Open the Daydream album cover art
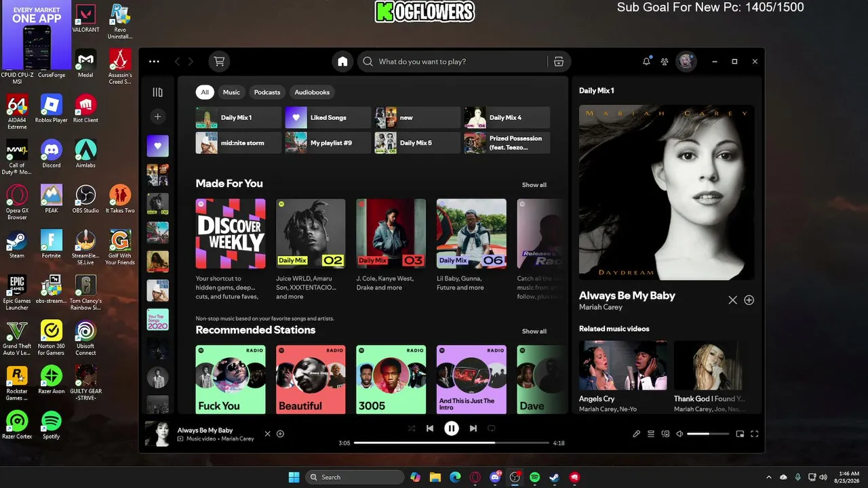The height and width of the screenshot is (488, 868). pos(667,192)
